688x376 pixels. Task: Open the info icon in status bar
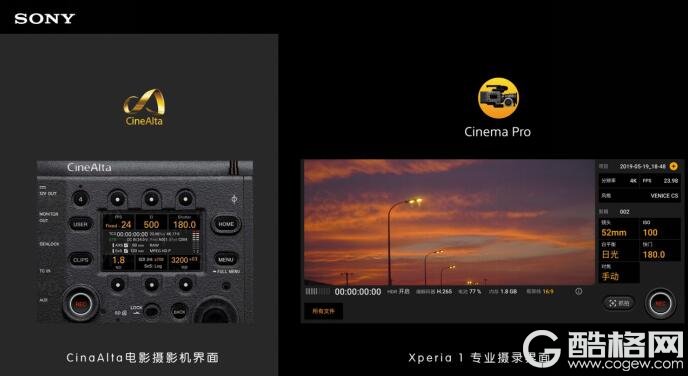pos(579,291)
